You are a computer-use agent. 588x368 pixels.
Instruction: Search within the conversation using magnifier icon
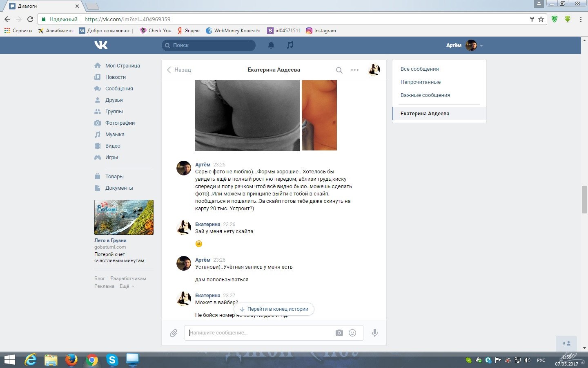(339, 70)
